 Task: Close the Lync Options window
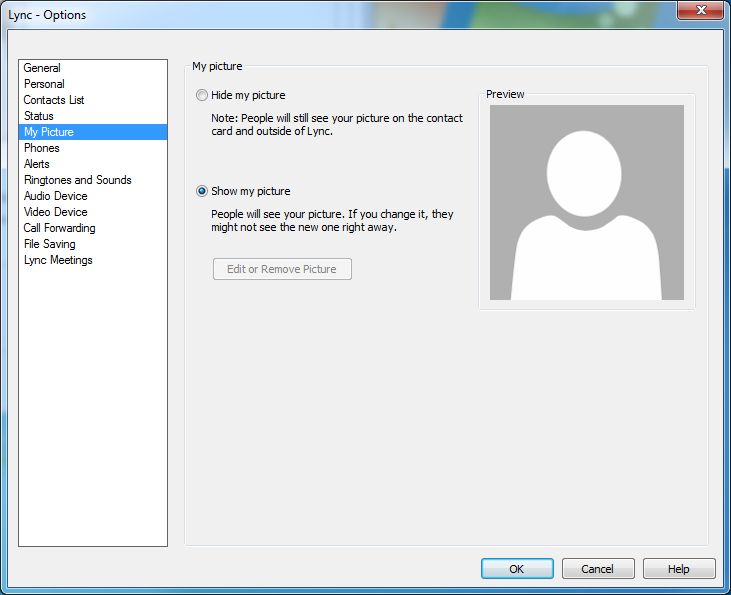[x=701, y=10]
